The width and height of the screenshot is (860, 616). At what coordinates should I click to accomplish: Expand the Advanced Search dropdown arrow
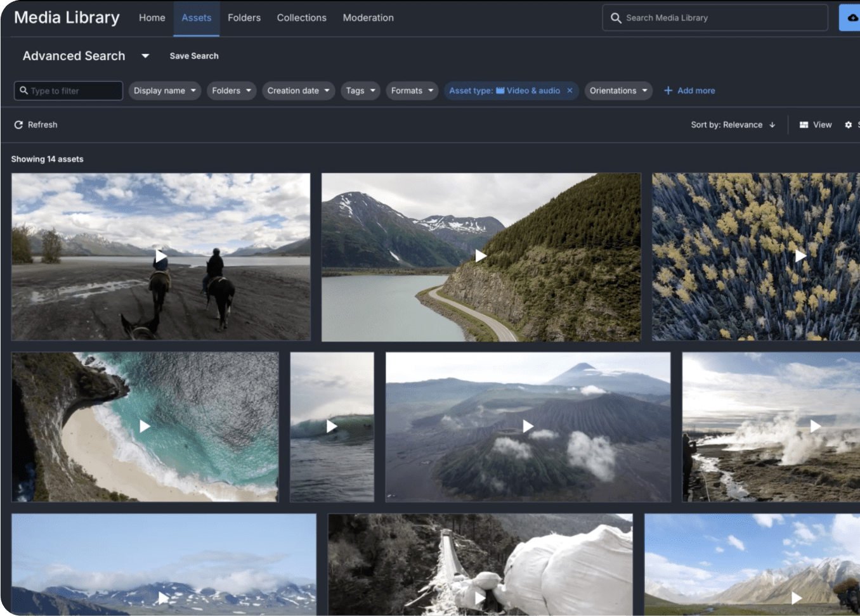(145, 56)
